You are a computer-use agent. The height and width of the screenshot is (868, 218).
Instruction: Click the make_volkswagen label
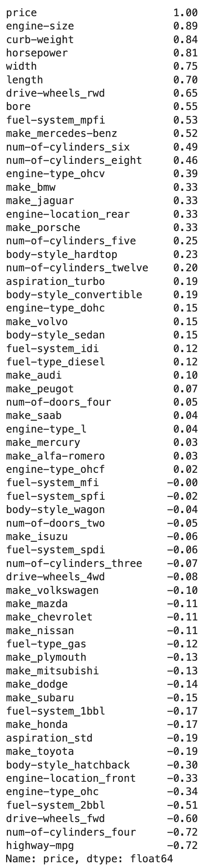point(52,591)
